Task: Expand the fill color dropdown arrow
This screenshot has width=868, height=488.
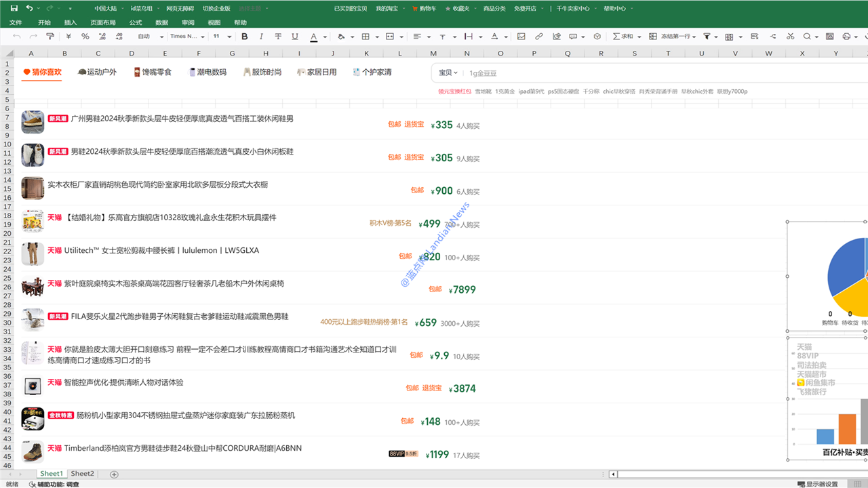Action: tap(353, 37)
